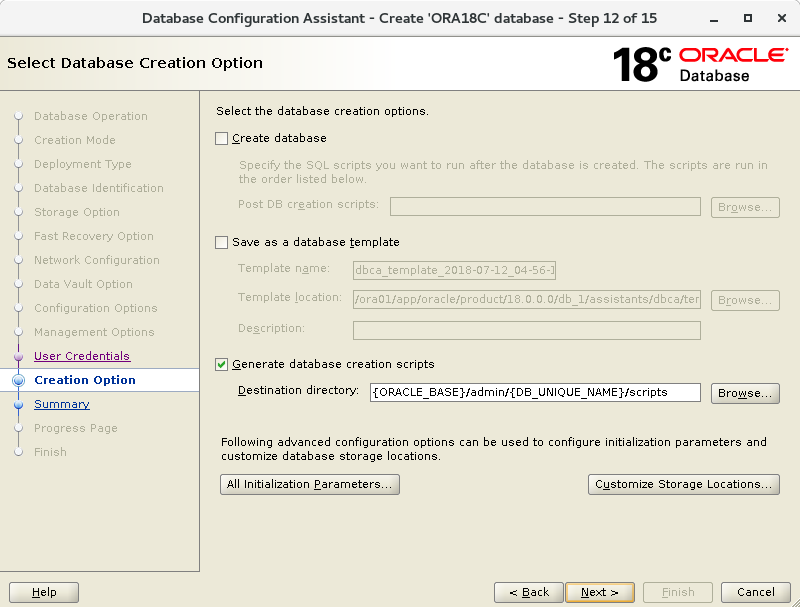Cancel the database configuration

point(756,592)
